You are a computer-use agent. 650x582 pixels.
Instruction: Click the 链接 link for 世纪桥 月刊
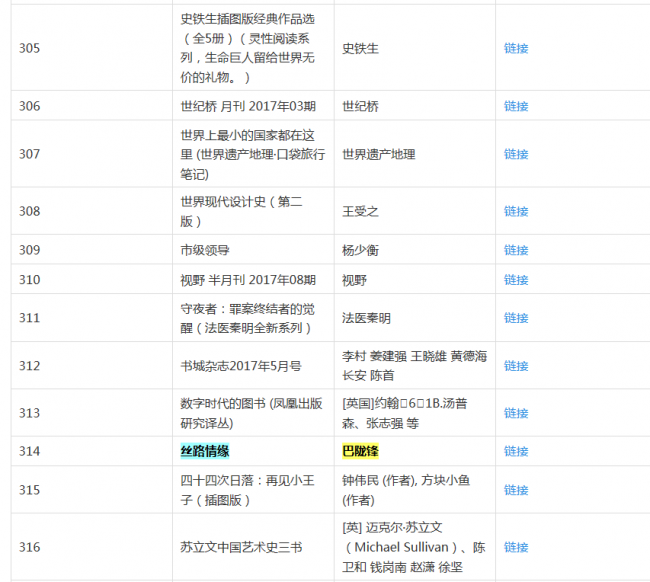[x=515, y=106]
